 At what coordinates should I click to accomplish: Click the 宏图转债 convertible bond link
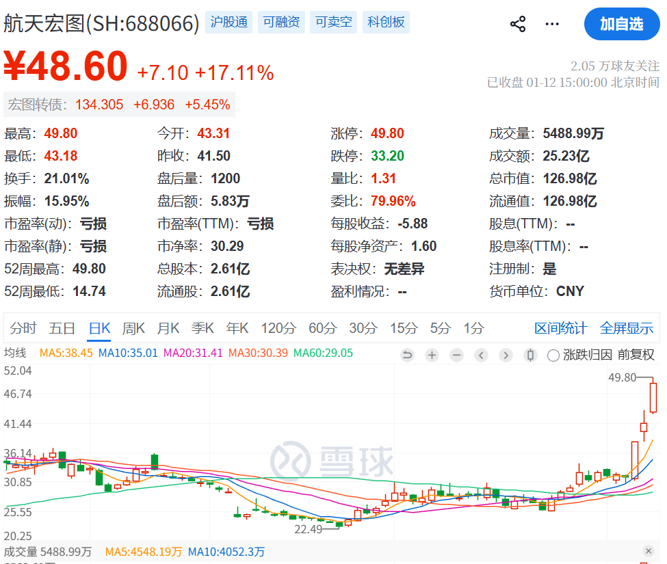(x=36, y=104)
